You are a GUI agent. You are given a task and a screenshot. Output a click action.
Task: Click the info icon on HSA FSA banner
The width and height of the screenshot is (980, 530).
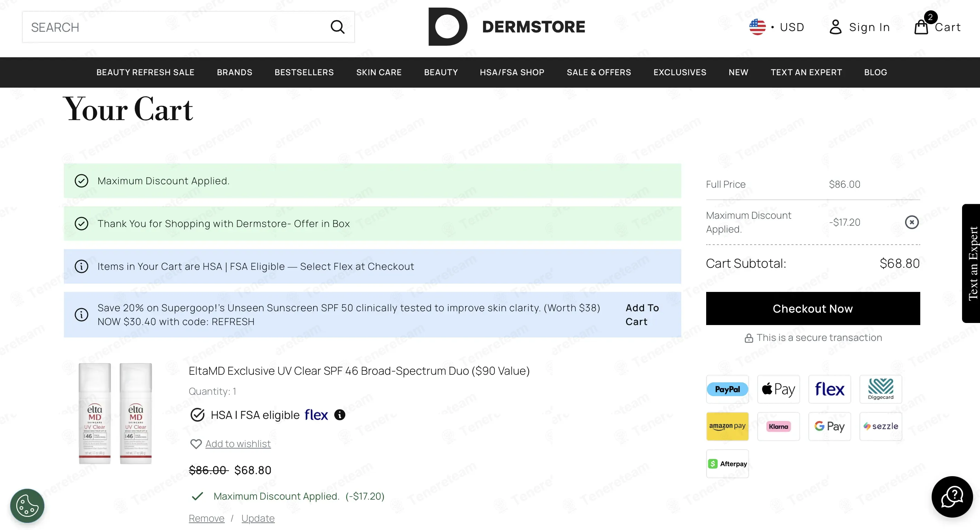[81, 266]
